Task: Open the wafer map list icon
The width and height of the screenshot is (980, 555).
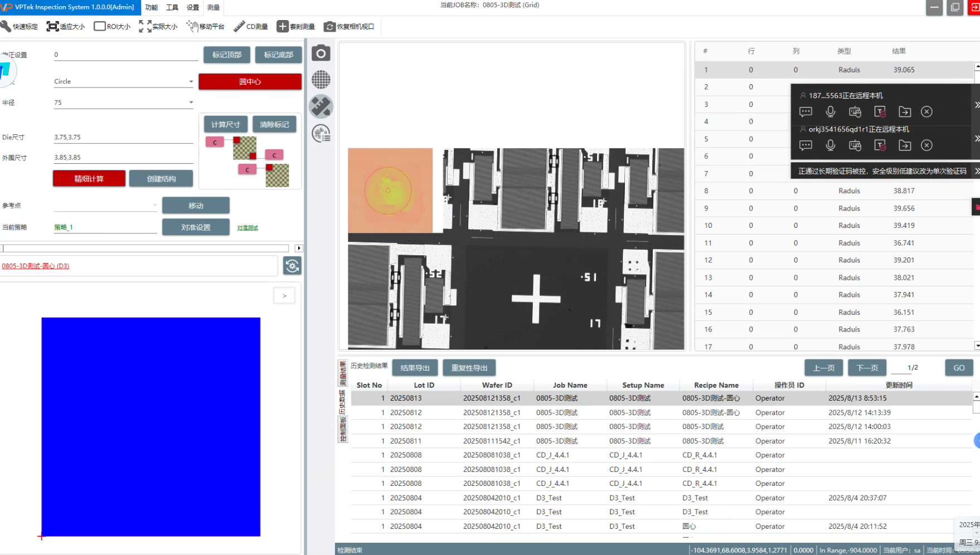Action: [x=321, y=134]
